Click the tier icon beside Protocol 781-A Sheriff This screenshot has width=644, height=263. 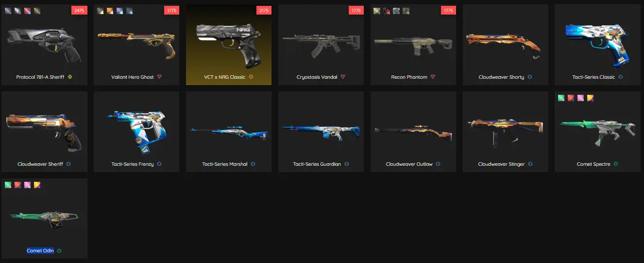click(70, 77)
